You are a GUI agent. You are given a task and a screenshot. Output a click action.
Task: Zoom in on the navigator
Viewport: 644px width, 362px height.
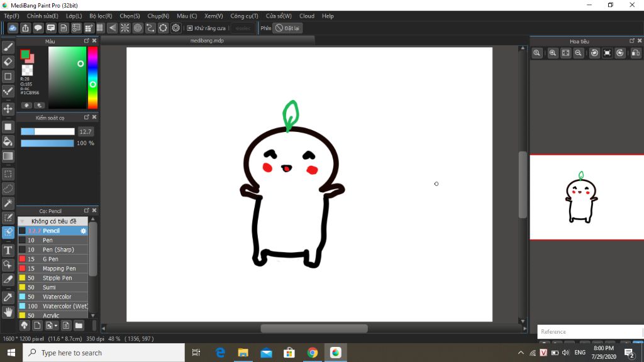(553, 53)
